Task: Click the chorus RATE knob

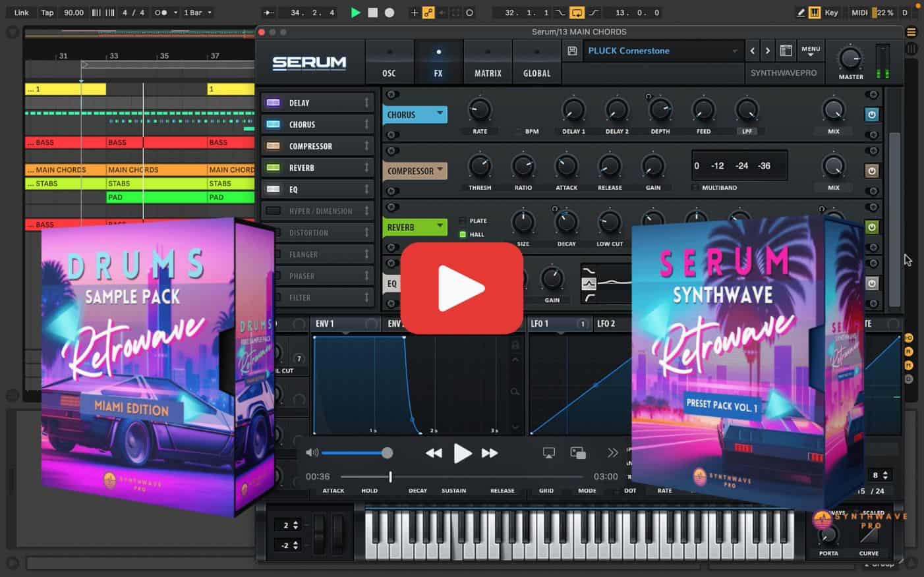Action: 480,110
